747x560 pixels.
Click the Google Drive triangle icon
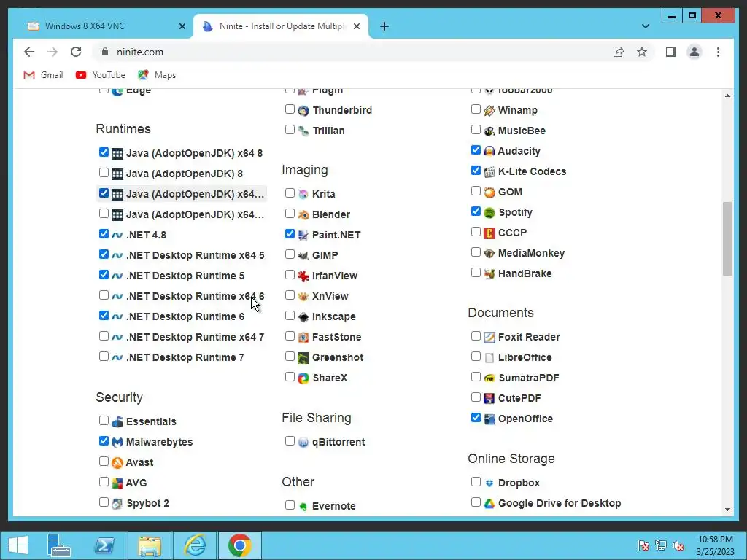[x=489, y=503]
